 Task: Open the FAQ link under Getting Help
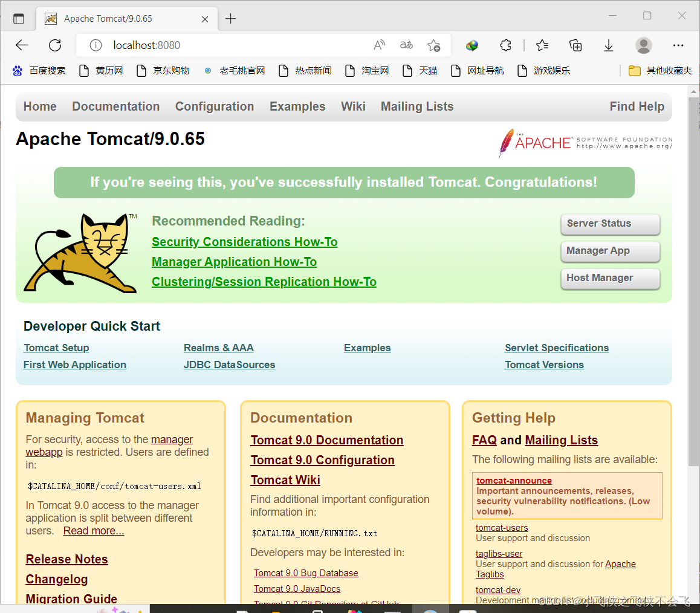click(484, 440)
